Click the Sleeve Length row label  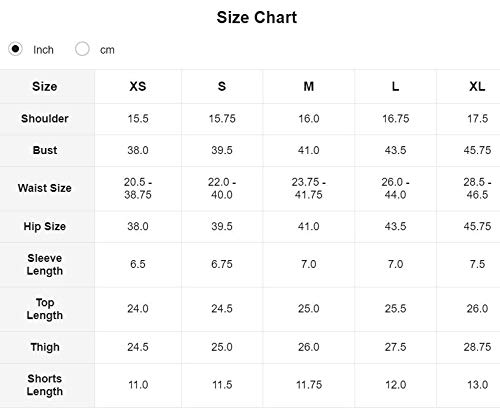pos(45,264)
